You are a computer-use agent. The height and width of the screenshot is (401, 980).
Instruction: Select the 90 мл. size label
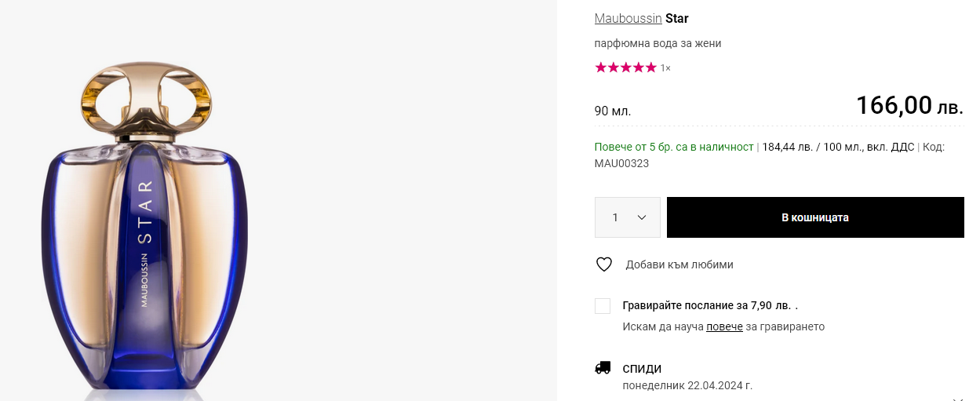click(613, 111)
